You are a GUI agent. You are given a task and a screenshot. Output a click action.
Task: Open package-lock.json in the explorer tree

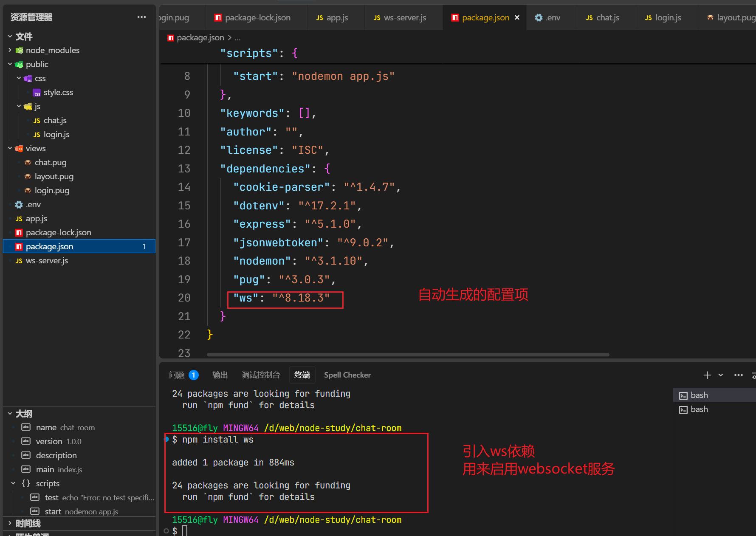tap(58, 232)
